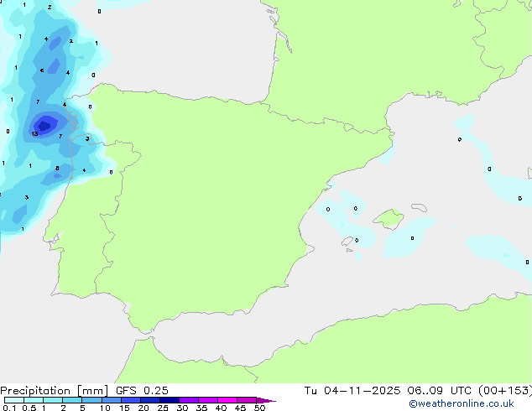Click the '13' precipitation value on map
Image resolution: width=532 pixels, height=411 pixels.
click(34, 134)
